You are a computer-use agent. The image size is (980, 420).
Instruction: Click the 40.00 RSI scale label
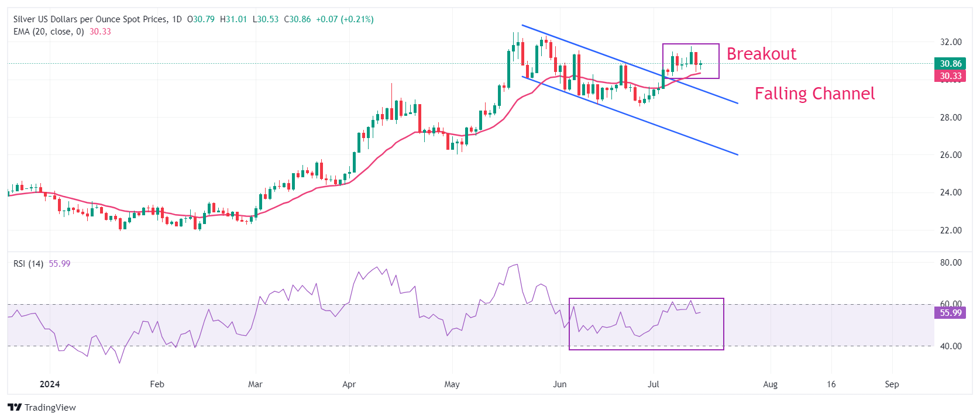(950, 346)
